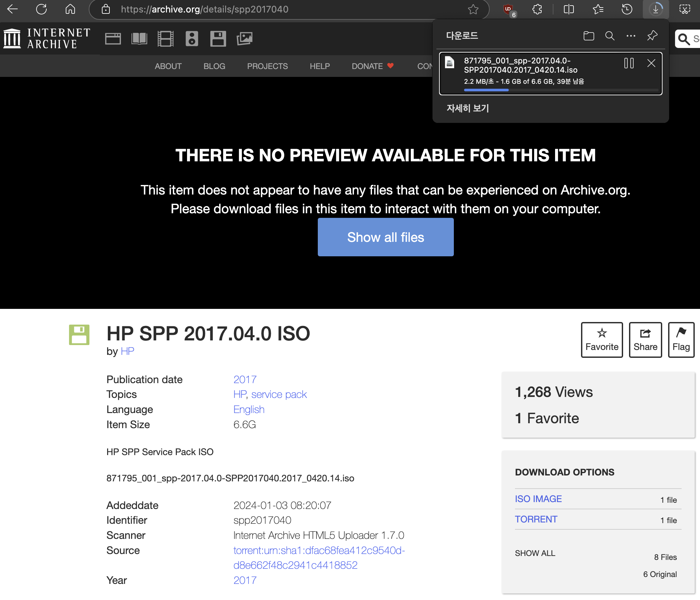Open the TORRENT download link
The height and width of the screenshot is (600, 700).
tap(536, 519)
